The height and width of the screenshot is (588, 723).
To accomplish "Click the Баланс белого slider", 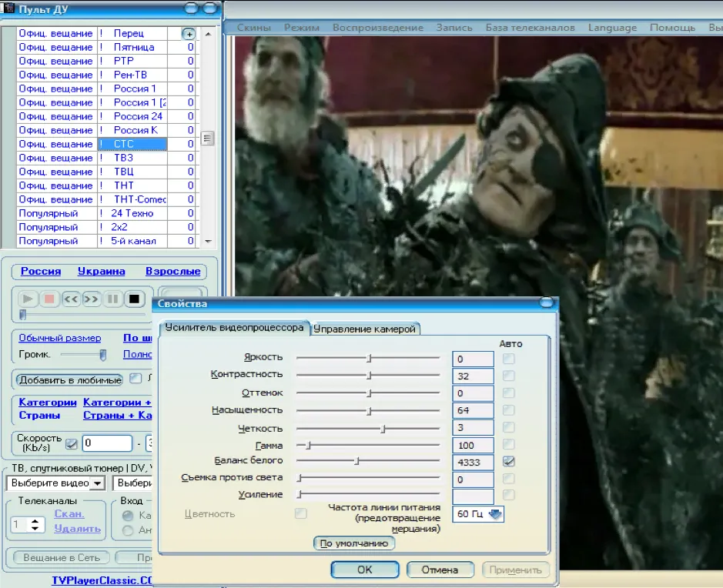I will pos(368,460).
